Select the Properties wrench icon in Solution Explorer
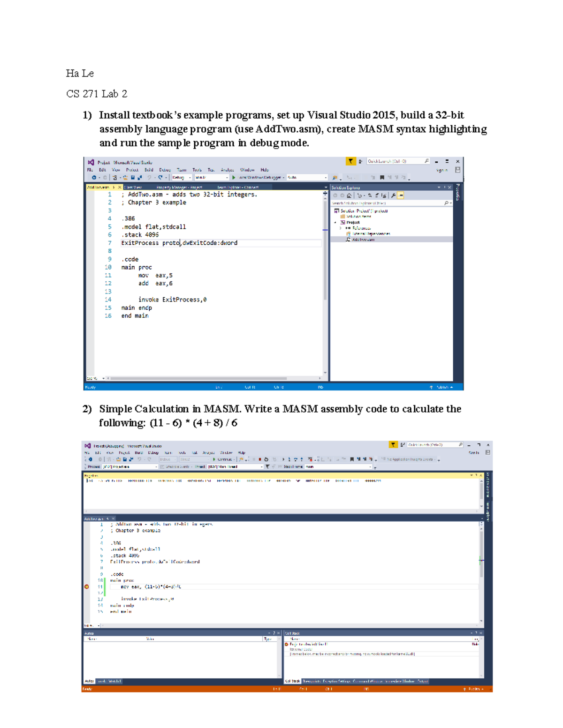The width and height of the screenshot is (563, 728). [x=394, y=195]
